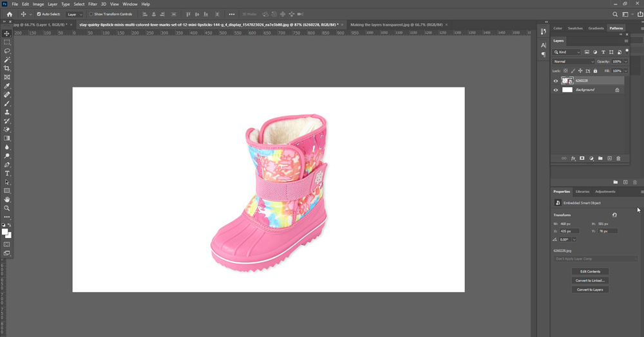Open the Window menu

coord(130,4)
